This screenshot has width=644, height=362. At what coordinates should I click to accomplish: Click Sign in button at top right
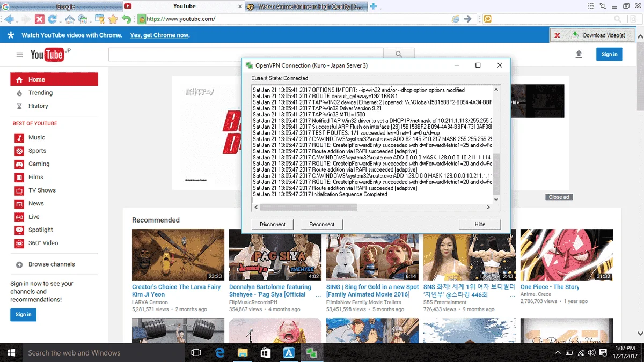coord(609,54)
